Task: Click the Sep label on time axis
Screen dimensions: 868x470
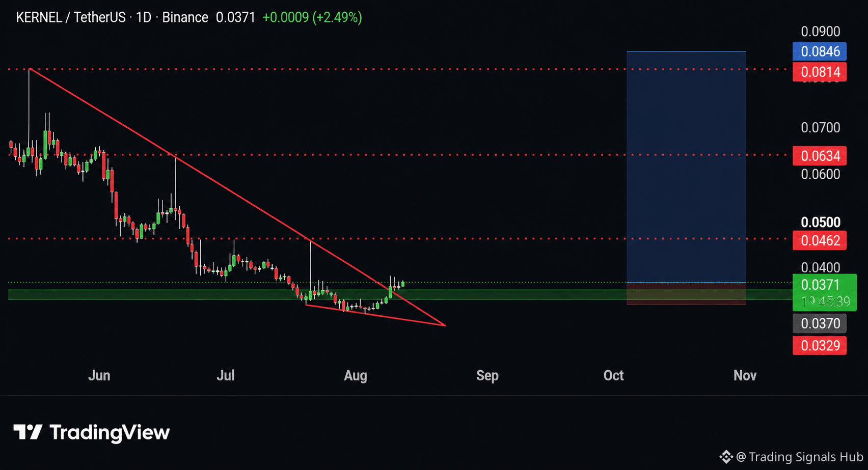Action: (487, 376)
